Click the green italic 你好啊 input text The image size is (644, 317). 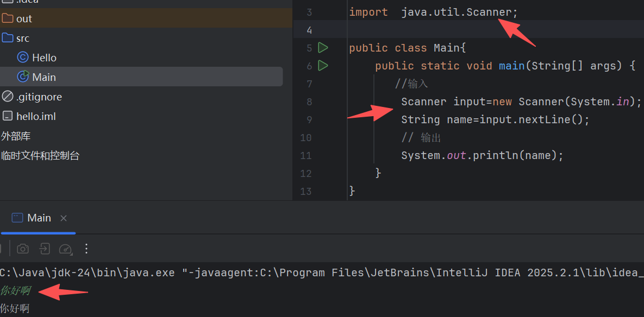(x=15, y=291)
